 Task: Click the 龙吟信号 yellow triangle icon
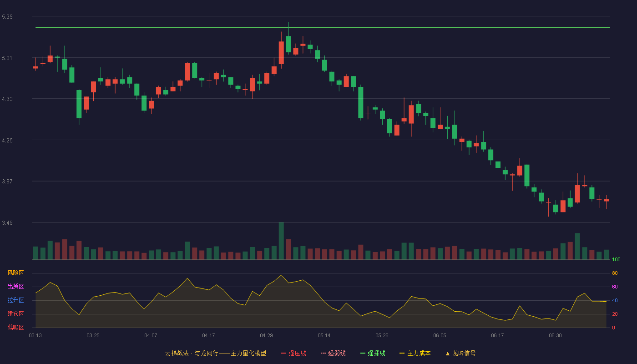pos(447,353)
